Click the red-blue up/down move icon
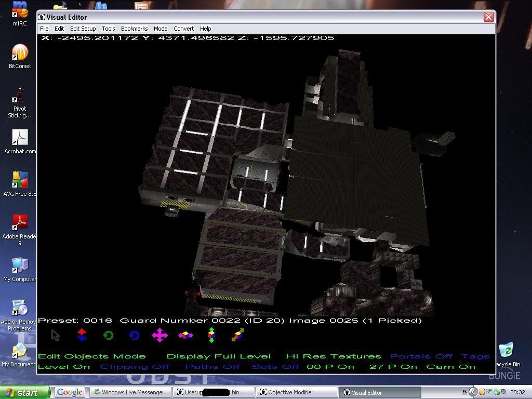Image resolution: width=532 pixels, height=399 pixels. pyautogui.click(x=82, y=335)
